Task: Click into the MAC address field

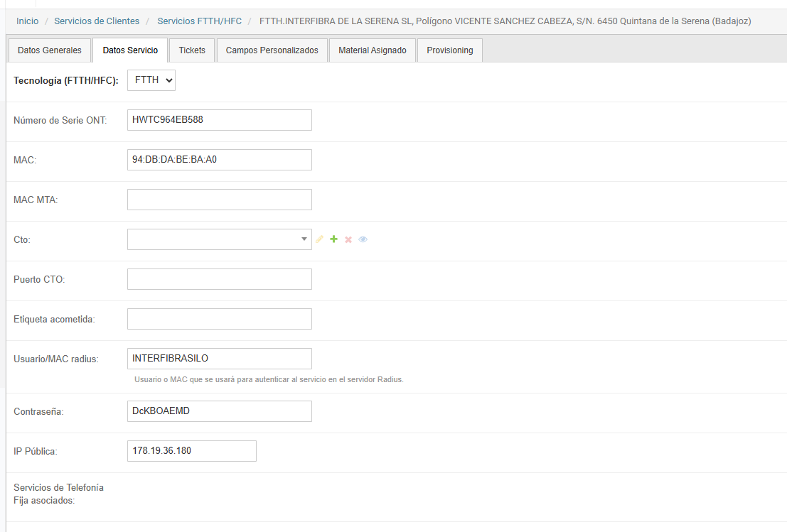Action: click(x=220, y=159)
